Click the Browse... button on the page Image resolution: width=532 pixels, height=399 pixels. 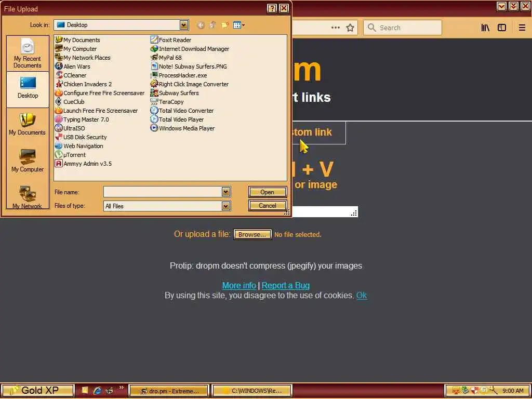click(x=252, y=234)
